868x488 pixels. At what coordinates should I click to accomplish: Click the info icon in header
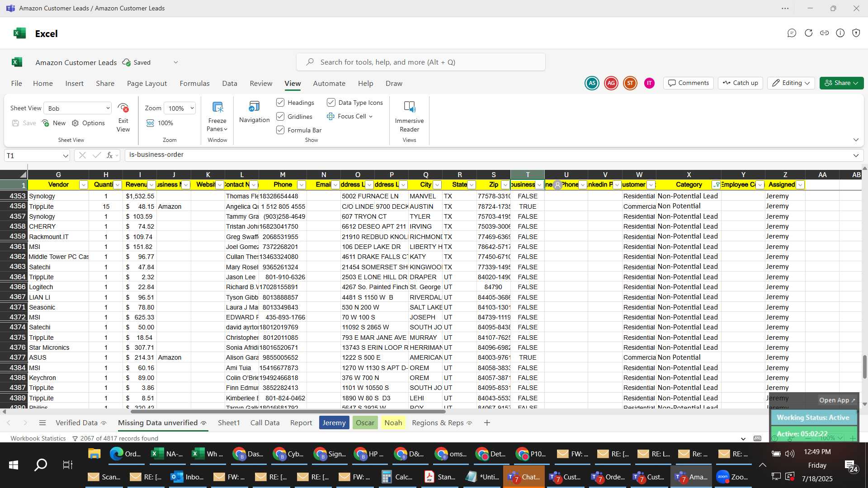(840, 33)
